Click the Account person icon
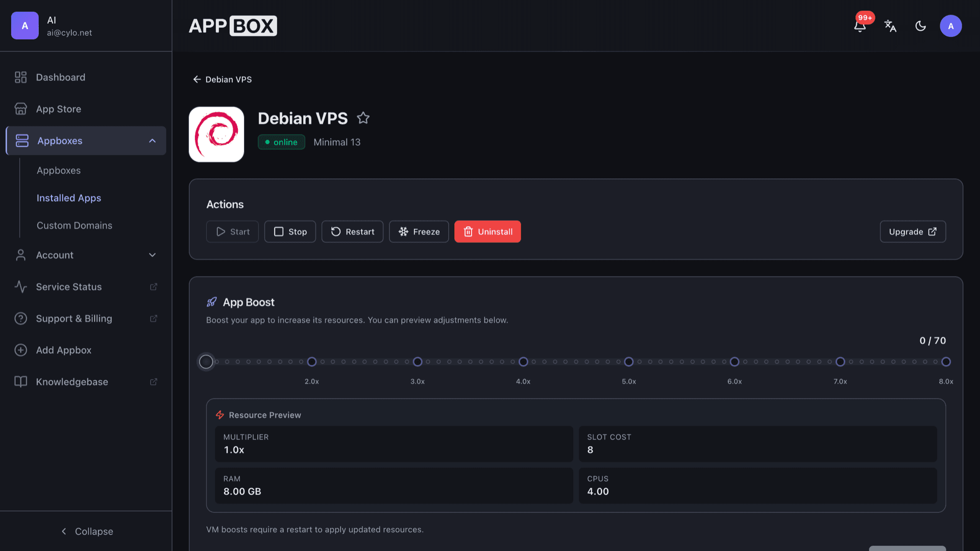The width and height of the screenshot is (980, 551). pos(20,255)
